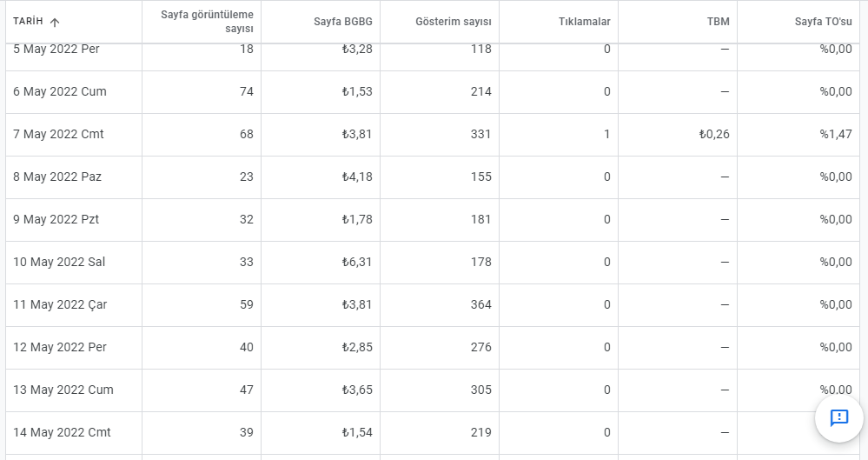
Task: Select the 7 May 2022 Cmt row
Action: pos(433,135)
